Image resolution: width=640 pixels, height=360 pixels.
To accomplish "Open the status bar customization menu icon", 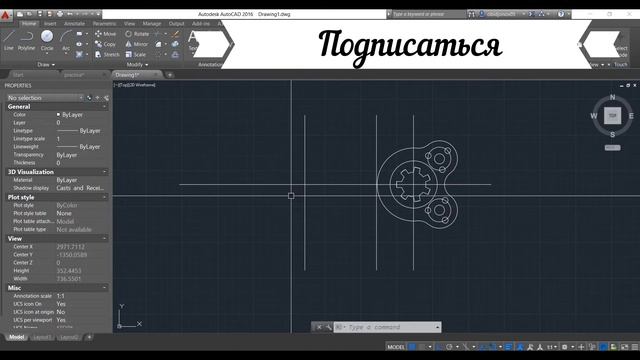I will [x=635, y=347].
